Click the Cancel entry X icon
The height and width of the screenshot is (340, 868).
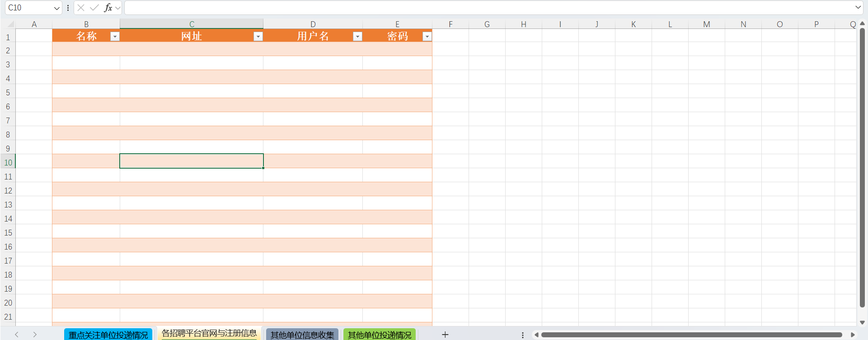point(81,8)
